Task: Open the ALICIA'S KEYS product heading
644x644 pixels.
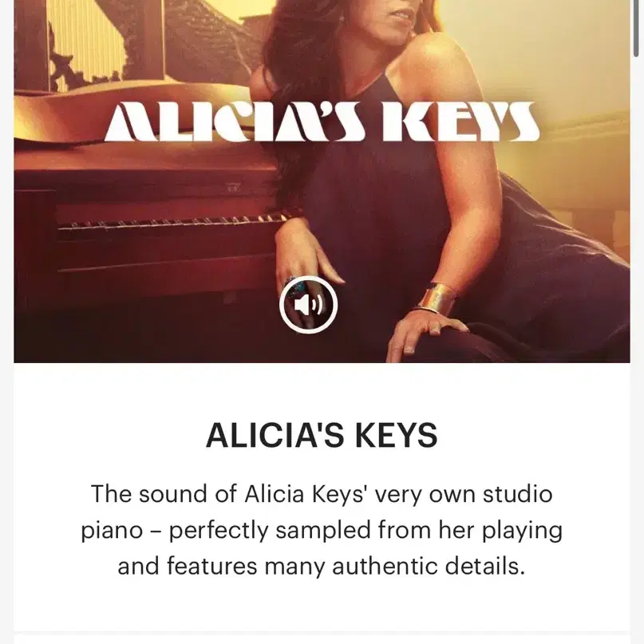Action: click(x=322, y=435)
